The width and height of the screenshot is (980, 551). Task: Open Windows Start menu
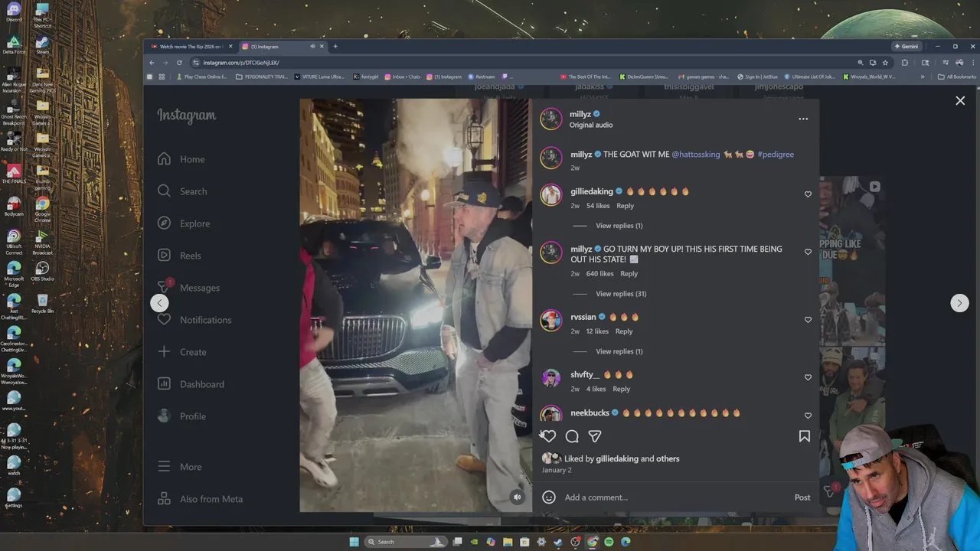354,542
